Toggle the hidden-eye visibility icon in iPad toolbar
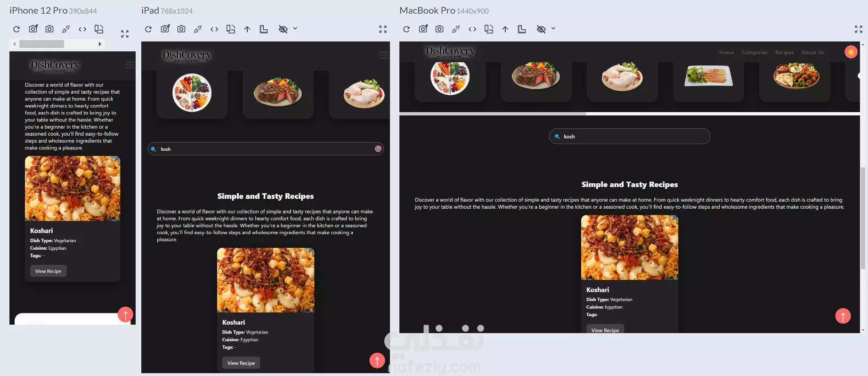 click(283, 29)
